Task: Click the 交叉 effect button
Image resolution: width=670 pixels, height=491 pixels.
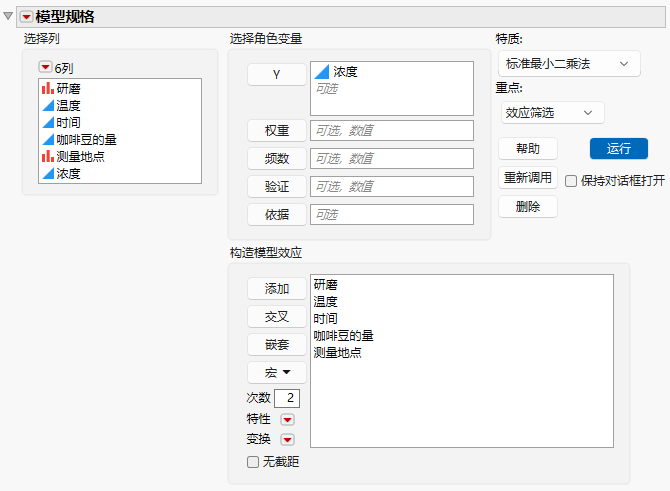Action: [x=276, y=317]
